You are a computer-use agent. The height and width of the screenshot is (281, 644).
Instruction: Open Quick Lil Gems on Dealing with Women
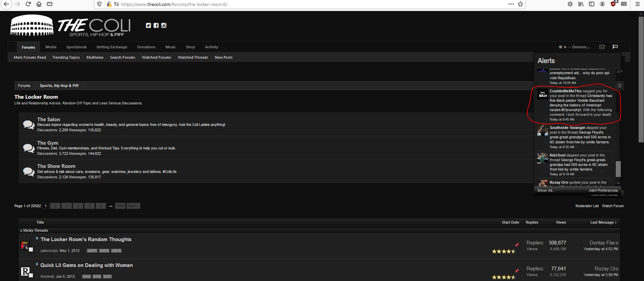click(x=87, y=265)
